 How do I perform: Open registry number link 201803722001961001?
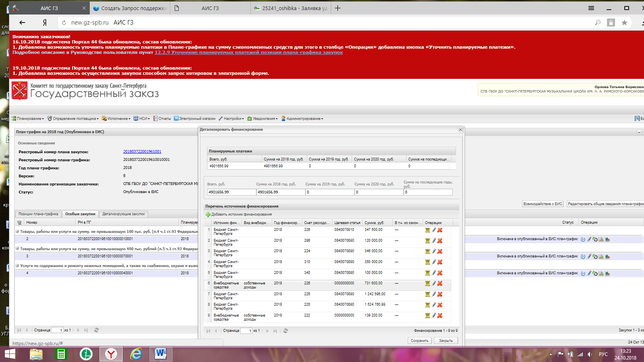[x=142, y=152]
